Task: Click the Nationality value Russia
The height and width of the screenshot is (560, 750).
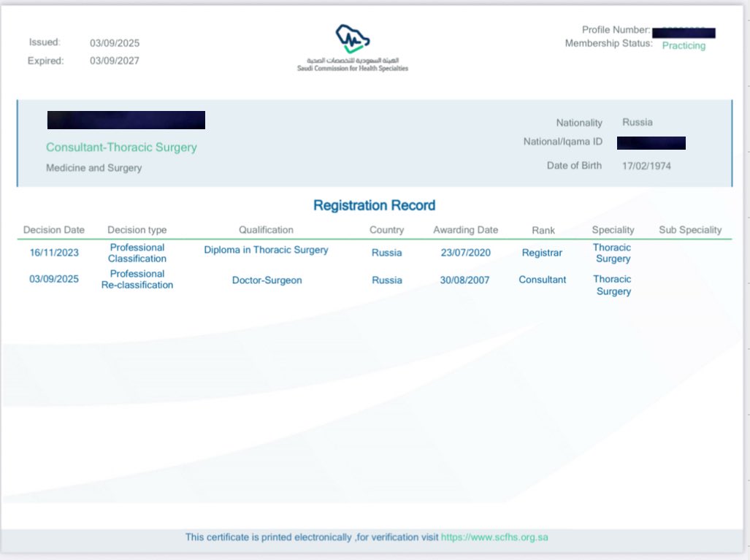Action: (637, 123)
